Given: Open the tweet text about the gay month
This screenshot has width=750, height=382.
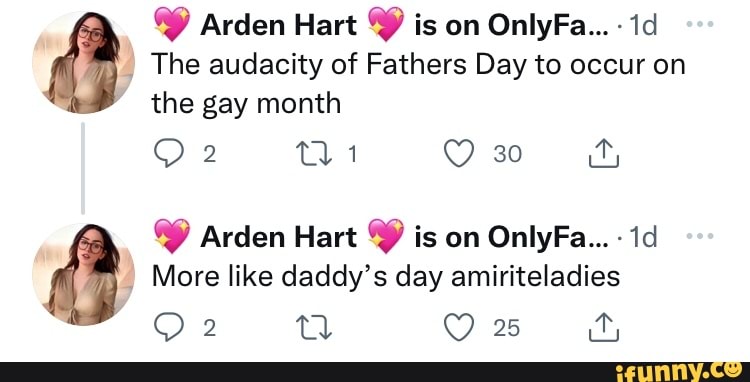Looking at the screenshot, I should pyautogui.click(x=419, y=84).
